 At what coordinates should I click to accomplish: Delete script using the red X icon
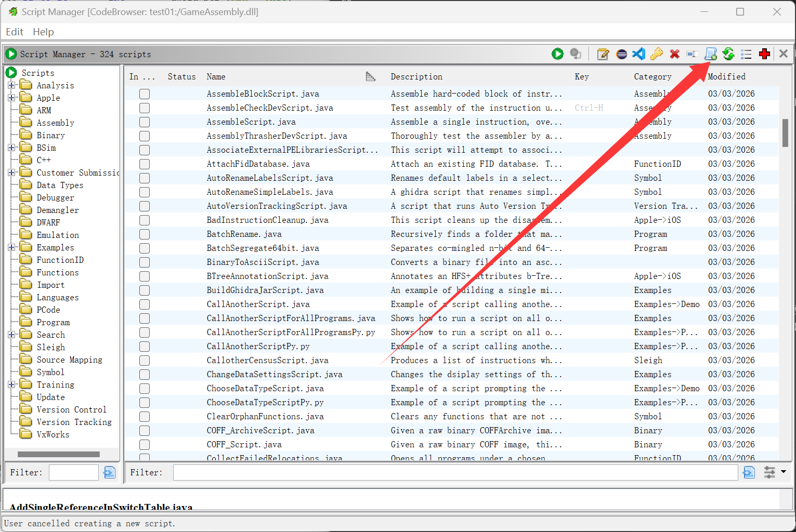pyautogui.click(x=675, y=54)
